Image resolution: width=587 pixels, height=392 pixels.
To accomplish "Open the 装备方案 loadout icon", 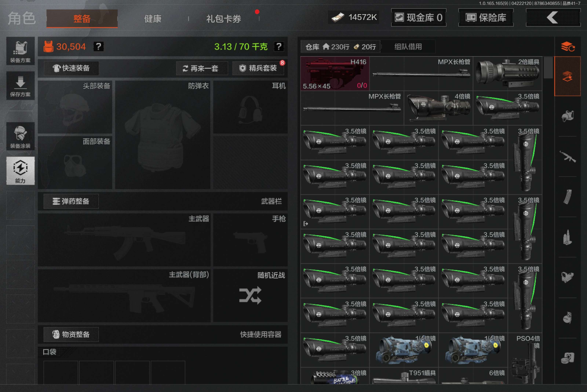I will [20, 51].
